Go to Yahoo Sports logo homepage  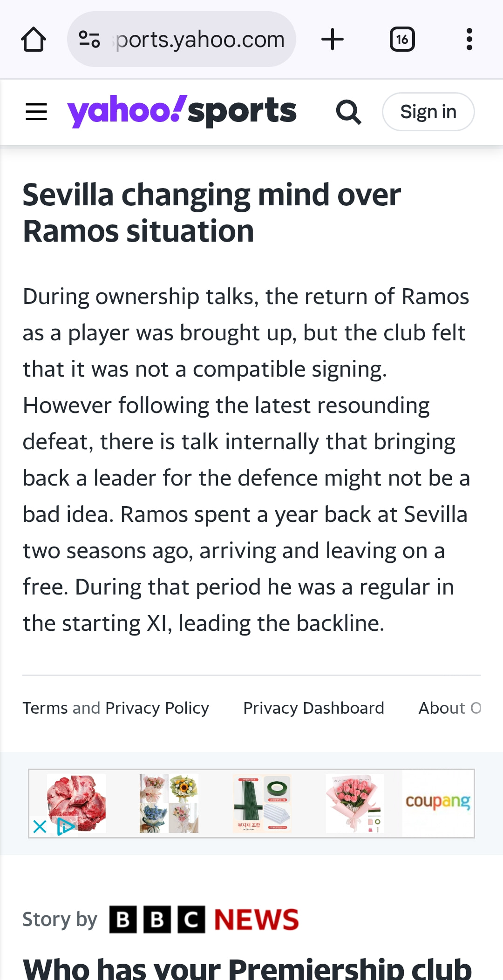pos(182,111)
